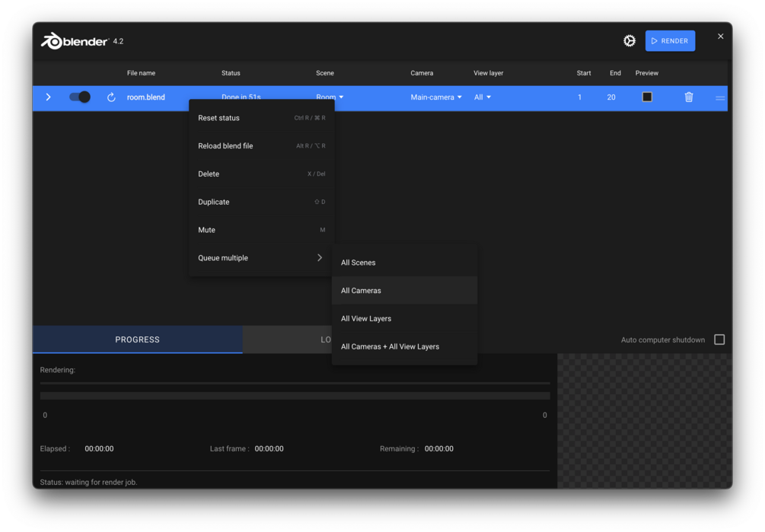Click the Elapsed time value
The height and width of the screenshot is (532, 765).
click(x=99, y=448)
